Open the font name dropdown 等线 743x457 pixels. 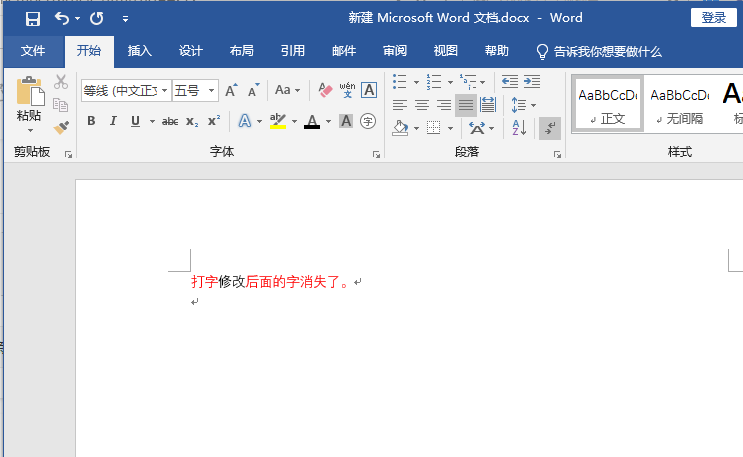[164, 90]
